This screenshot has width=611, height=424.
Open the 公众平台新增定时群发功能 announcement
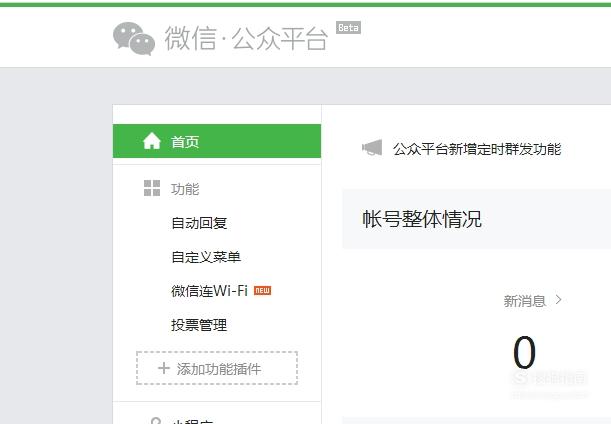point(477,149)
